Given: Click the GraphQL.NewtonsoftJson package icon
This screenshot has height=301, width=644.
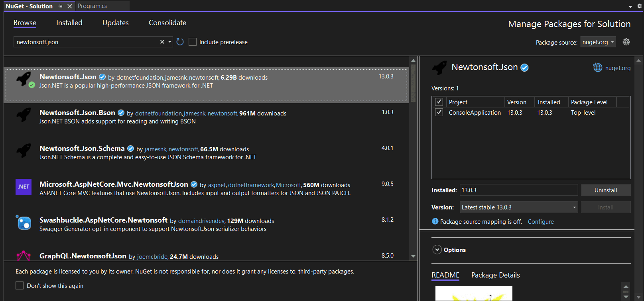Looking at the screenshot, I should 24,256.
